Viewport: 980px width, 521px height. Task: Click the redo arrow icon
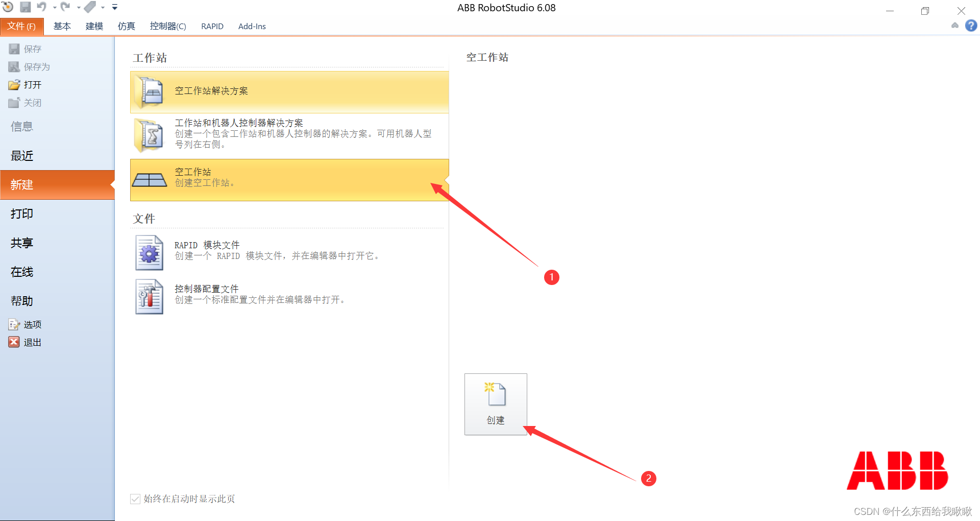[65, 7]
